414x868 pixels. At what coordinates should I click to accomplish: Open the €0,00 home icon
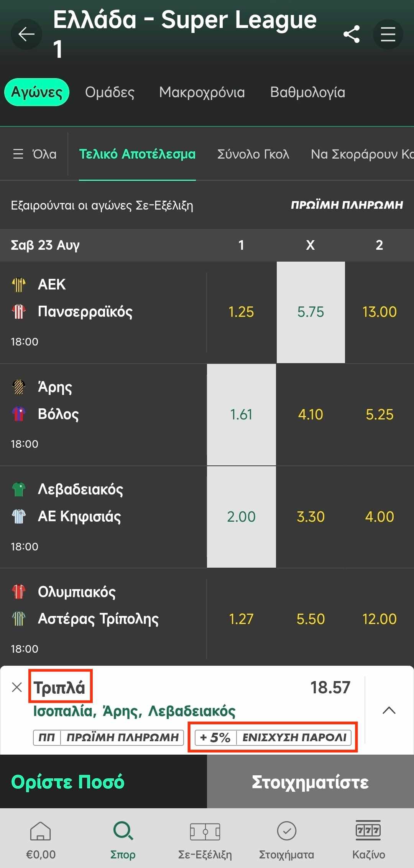[x=41, y=830]
